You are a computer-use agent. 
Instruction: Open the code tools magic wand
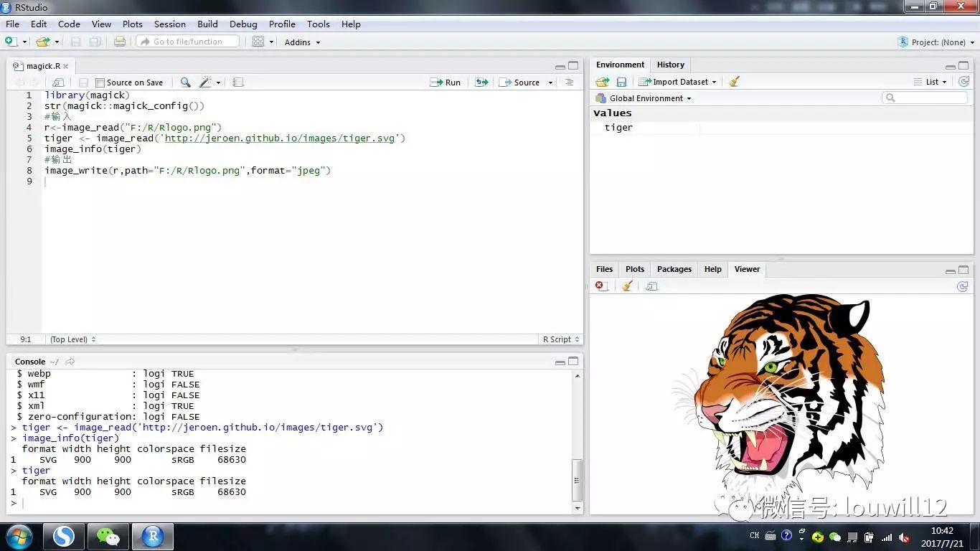[206, 83]
